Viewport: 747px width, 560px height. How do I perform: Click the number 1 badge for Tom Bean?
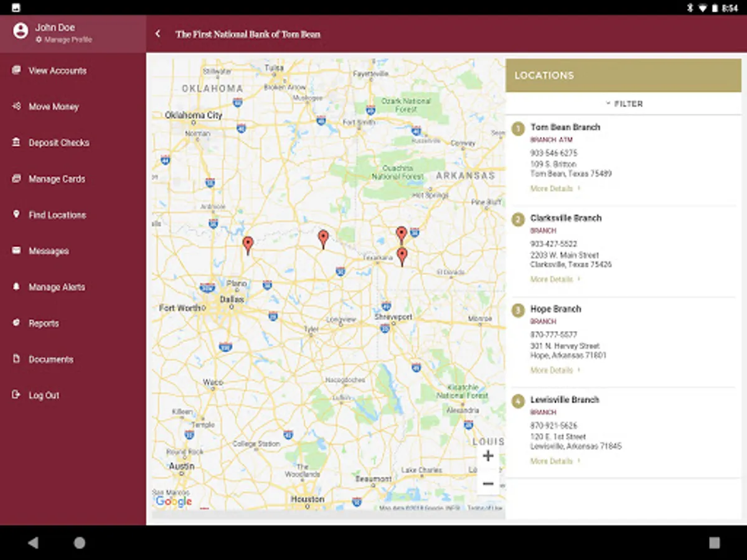(x=518, y=129)
